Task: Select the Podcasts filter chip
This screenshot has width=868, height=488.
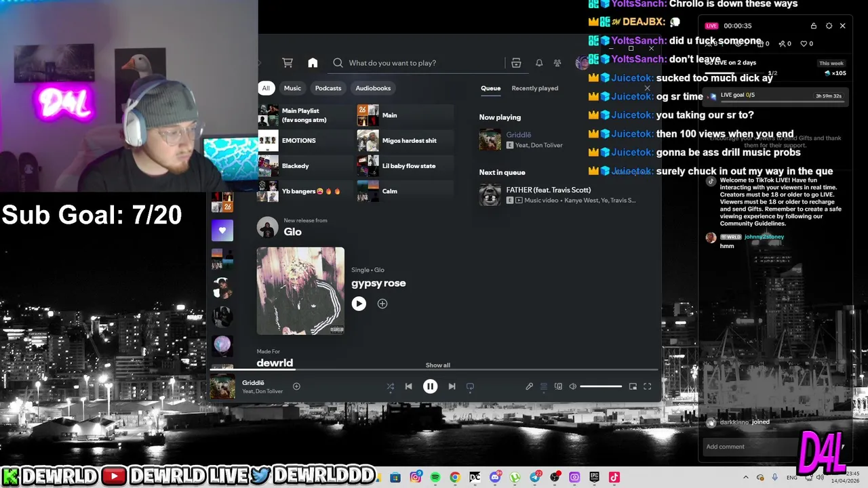Action: (328, 88)
